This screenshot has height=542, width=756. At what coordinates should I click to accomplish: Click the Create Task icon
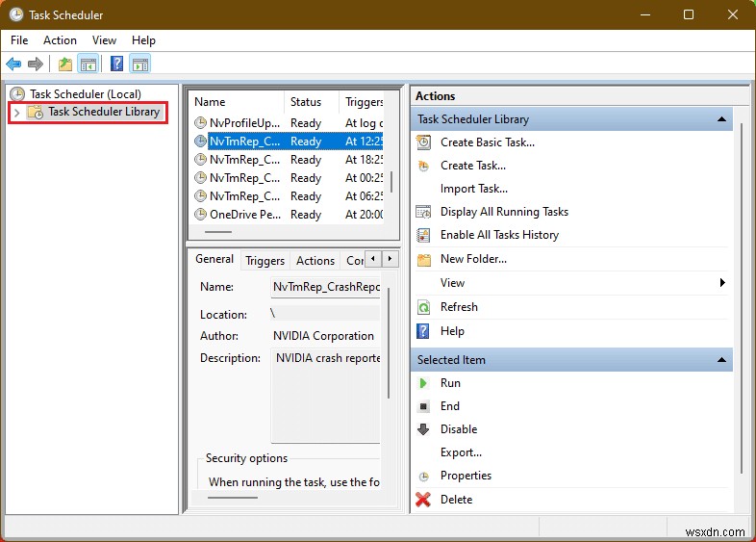point(423,166)
